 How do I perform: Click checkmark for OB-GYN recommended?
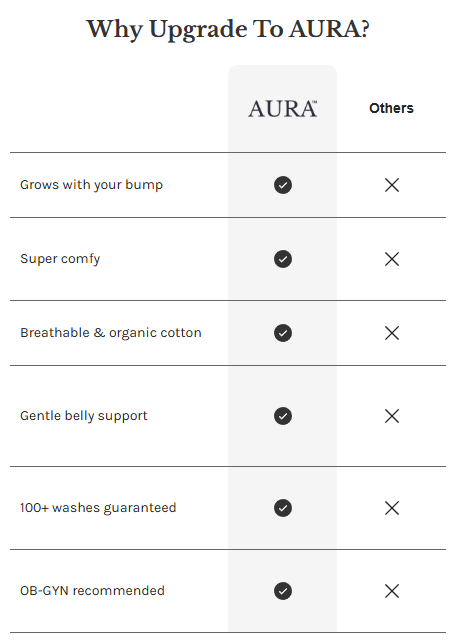[x=283, y=591]
